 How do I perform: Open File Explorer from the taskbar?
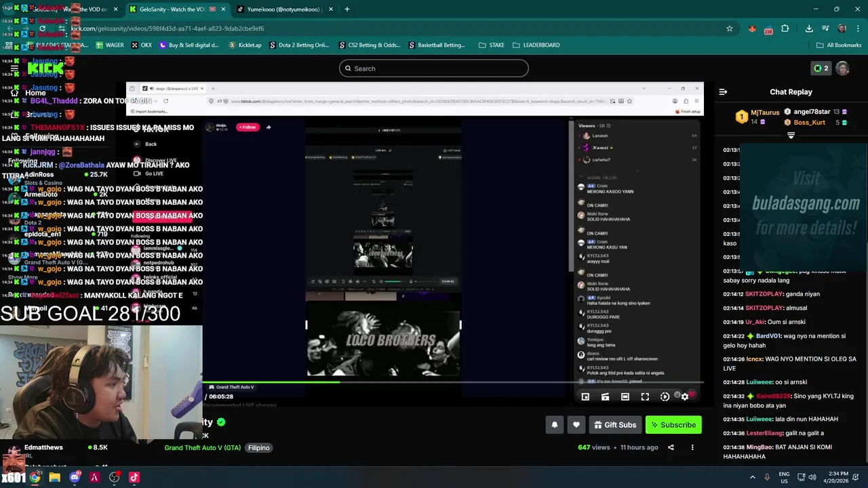coord(55,477)
